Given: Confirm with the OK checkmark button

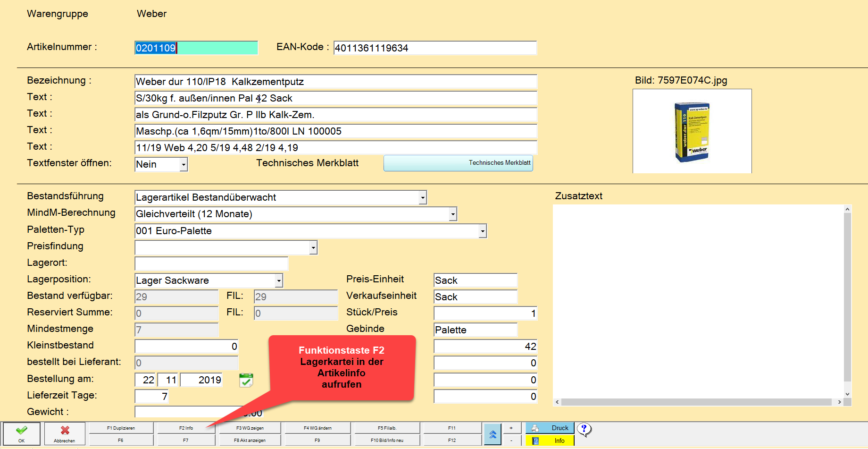Looking at the screenshot, I should (x=21, y=433).
